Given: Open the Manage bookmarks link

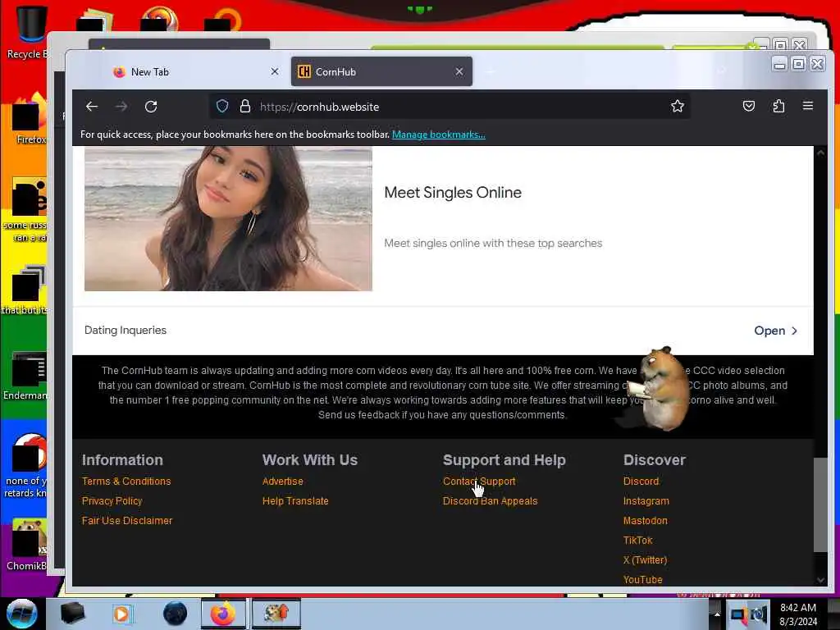Looking at the screenshot, I should click(x=439, y=135).
